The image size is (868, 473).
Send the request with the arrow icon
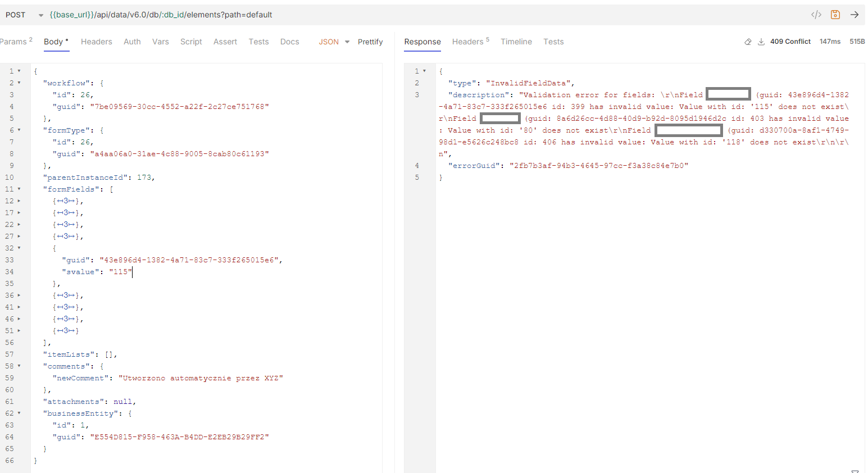(855, 15)
